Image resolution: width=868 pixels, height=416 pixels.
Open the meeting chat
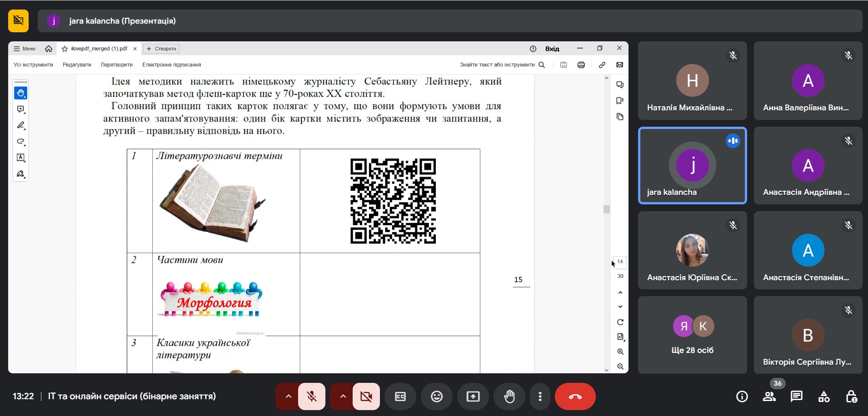[x=797, y=396]
